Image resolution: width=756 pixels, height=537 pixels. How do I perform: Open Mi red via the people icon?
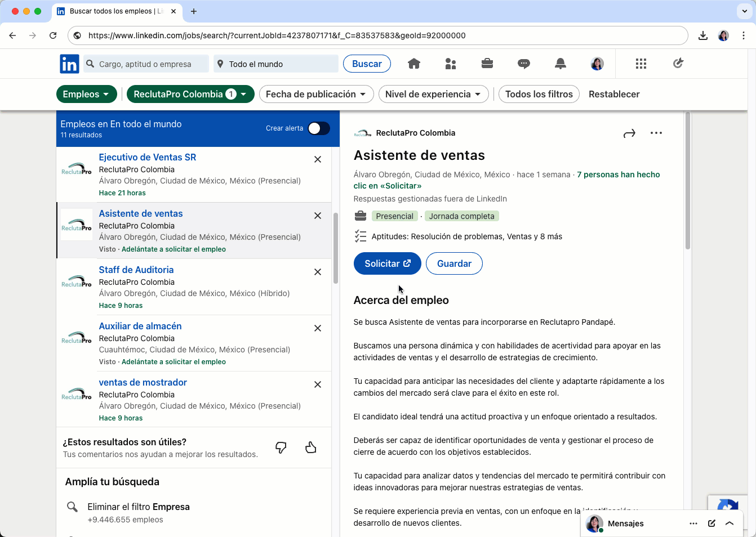click(451, 64)
